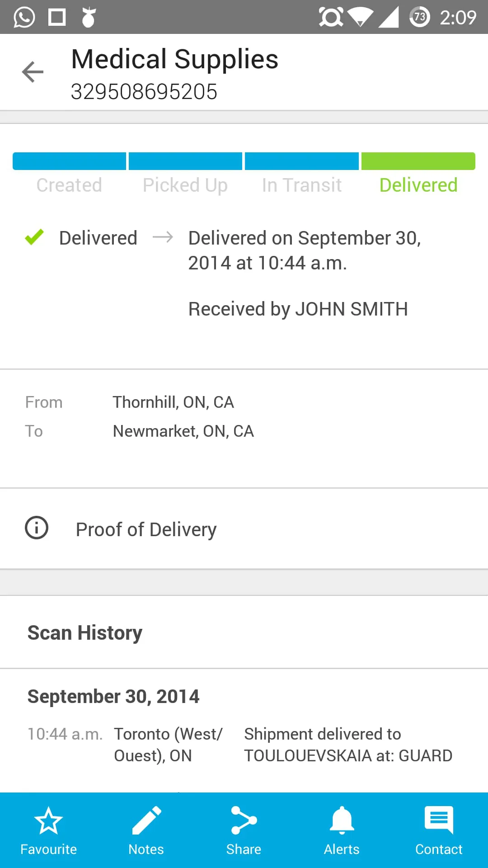Tap the Proof of Delivery info icon
Image resolution: width=488 pixels, height=868 pixels.
click(37, 528)
